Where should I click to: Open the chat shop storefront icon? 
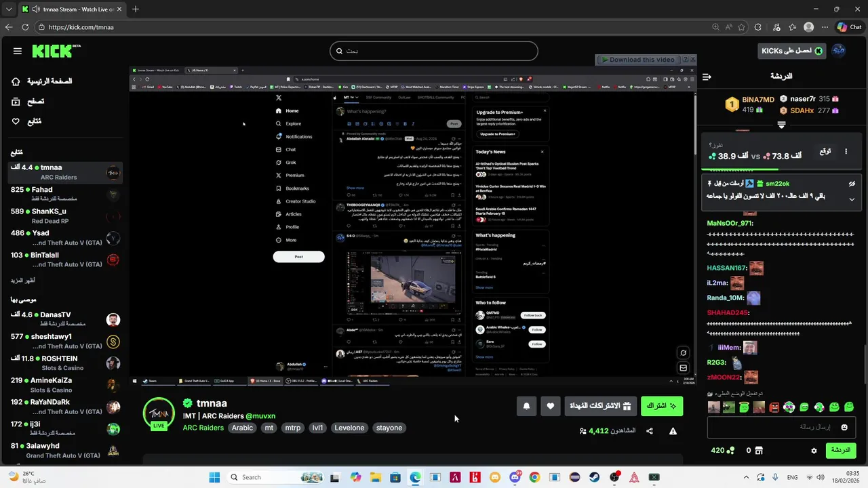point(759,451)
